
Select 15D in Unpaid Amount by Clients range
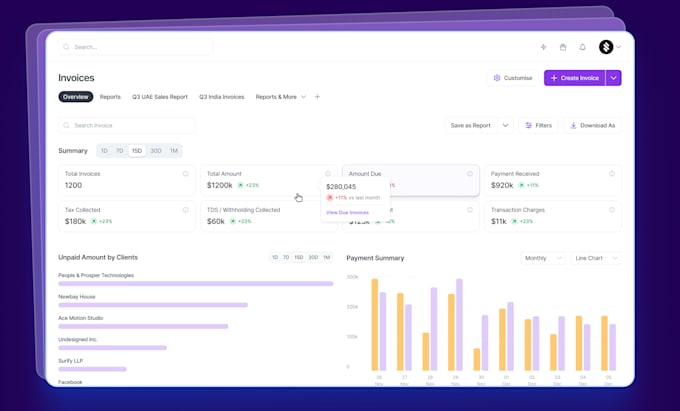(x=299, y=258)
